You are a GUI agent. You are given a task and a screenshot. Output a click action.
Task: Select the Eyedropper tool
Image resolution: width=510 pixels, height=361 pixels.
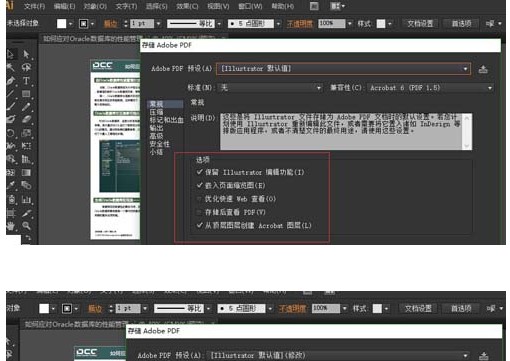point(11,185)
